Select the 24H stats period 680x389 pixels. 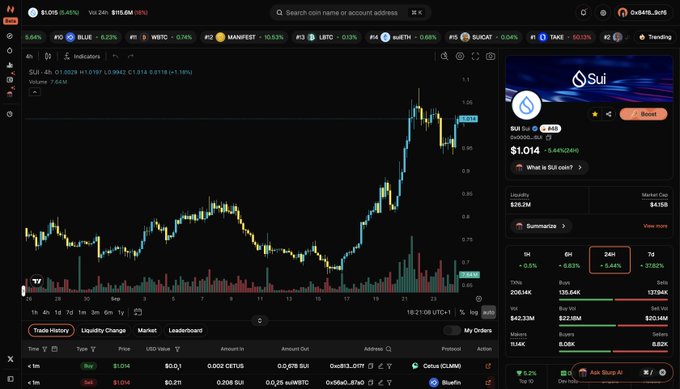[610, 260]
